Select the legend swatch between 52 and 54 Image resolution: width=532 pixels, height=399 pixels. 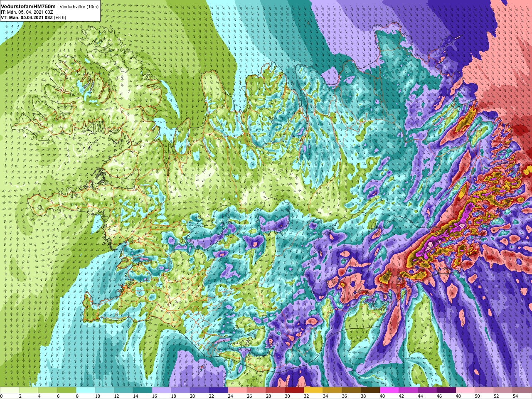pos(503,390)
